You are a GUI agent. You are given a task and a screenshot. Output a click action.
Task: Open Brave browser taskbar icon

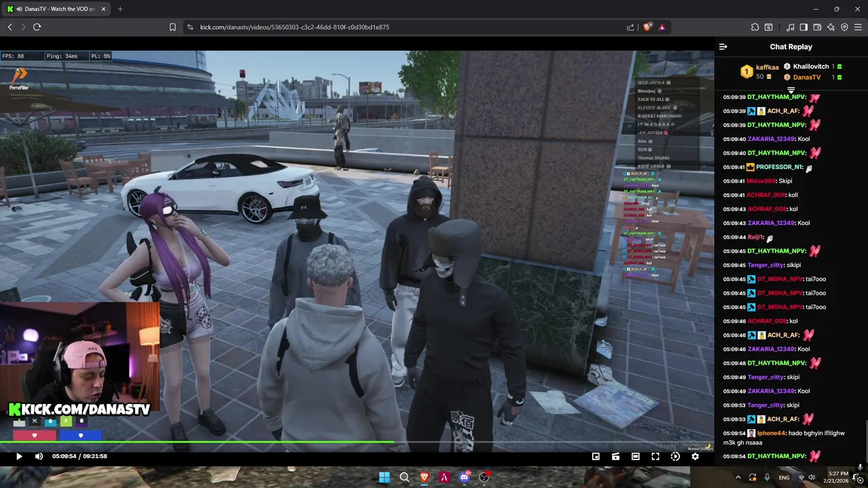click(425, 477)
